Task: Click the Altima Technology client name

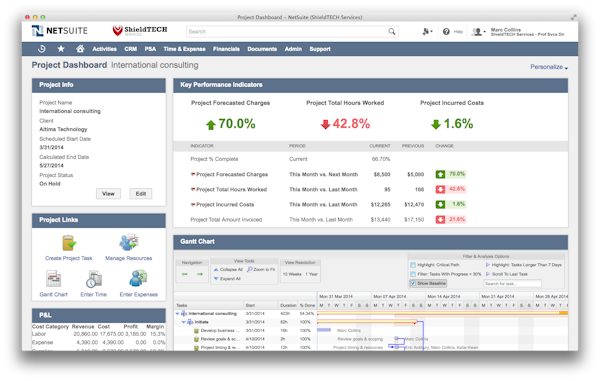Action: pos(63,129)
